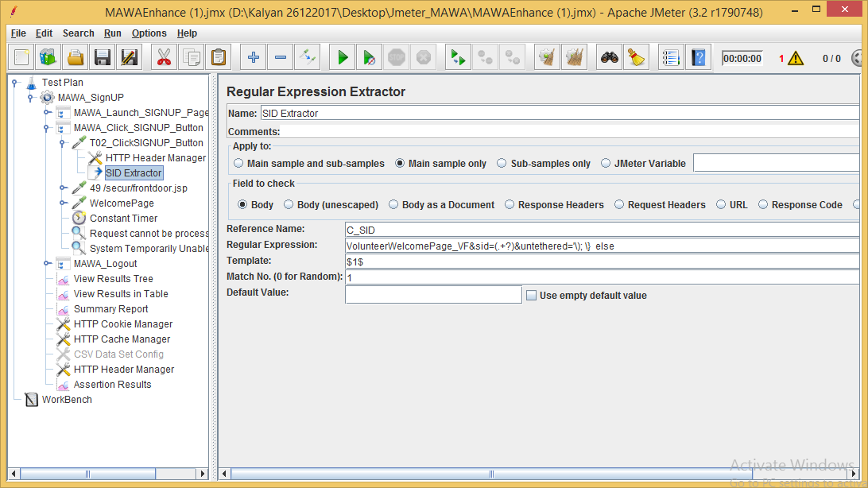Save the test plan using the disk icon
Viewport: 868px width, 488px height.
(x=103, y=56)
